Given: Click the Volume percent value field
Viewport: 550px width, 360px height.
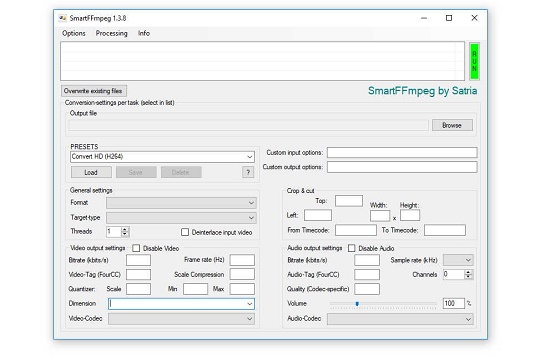Looking at the screenshot, I should tap(454, 303).
